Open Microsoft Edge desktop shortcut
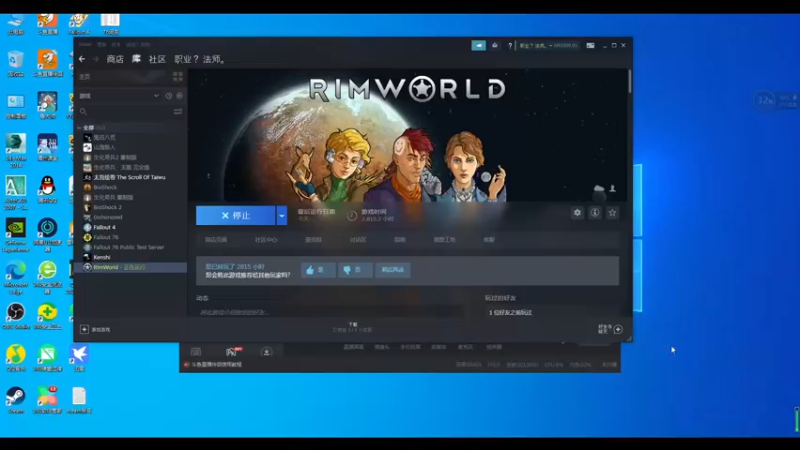Image resolution: width=800 pixels, height=450 pixels. coord(16,278)
